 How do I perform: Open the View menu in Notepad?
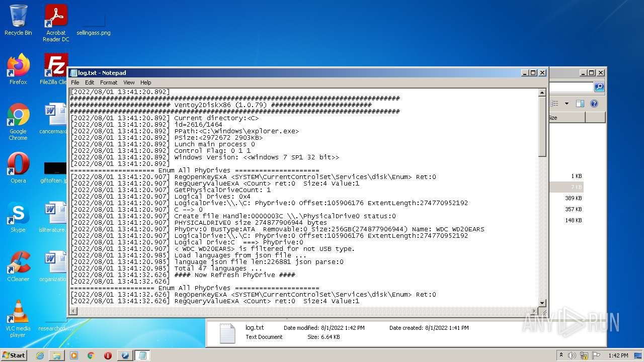pos(129,82)
